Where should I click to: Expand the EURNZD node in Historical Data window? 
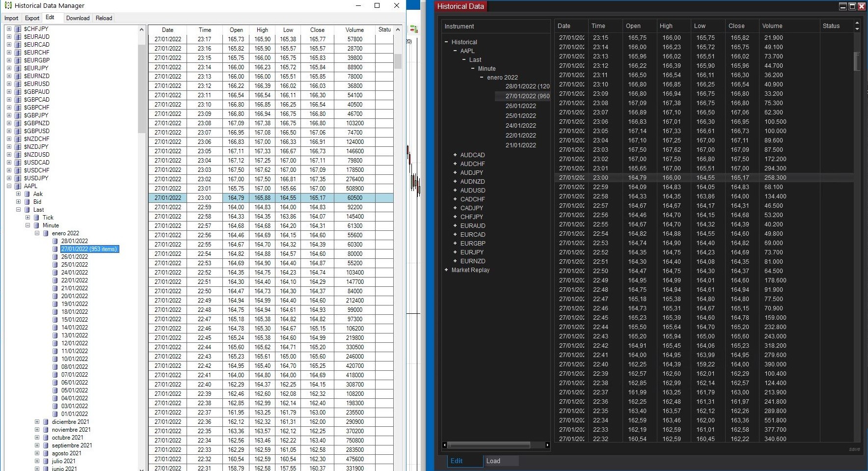(x=455, y=261)
